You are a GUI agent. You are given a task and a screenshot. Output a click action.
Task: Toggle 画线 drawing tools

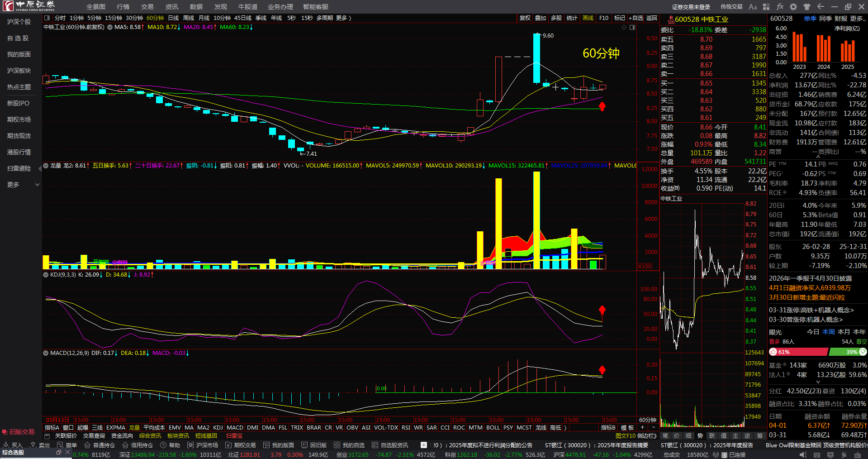pyautogui.click(x=588, y=18)
